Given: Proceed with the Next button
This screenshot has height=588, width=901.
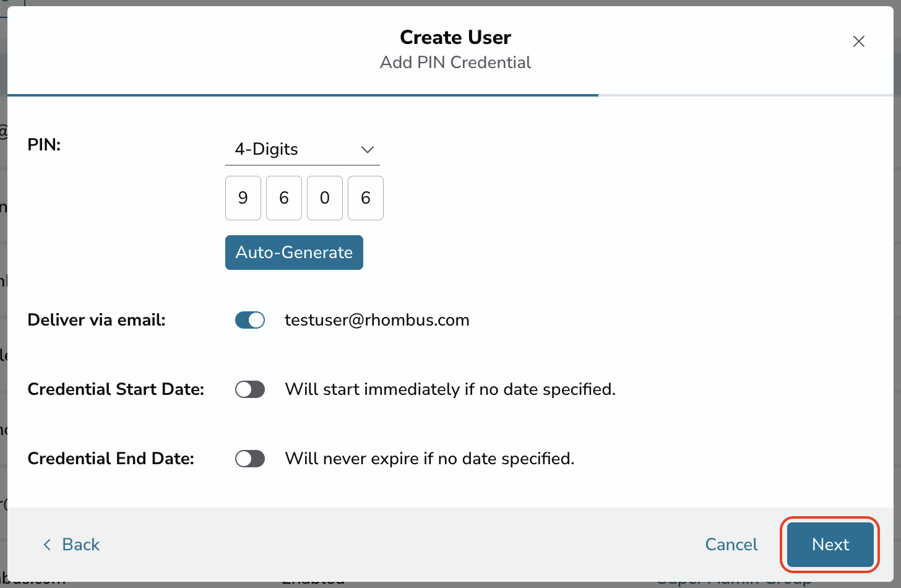Looking at the screenshot, I should pyautogui.click(x=830, y=545).
